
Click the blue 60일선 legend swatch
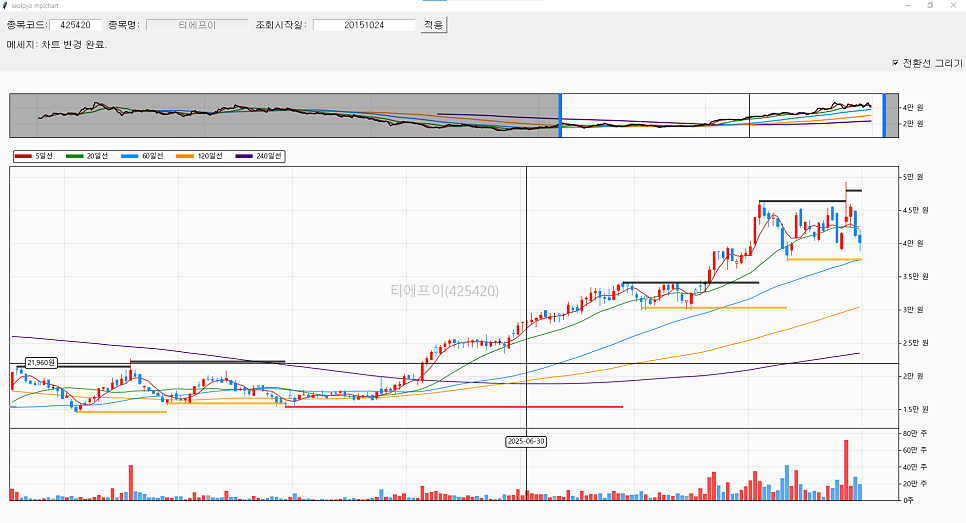click(x=130, y=156)
